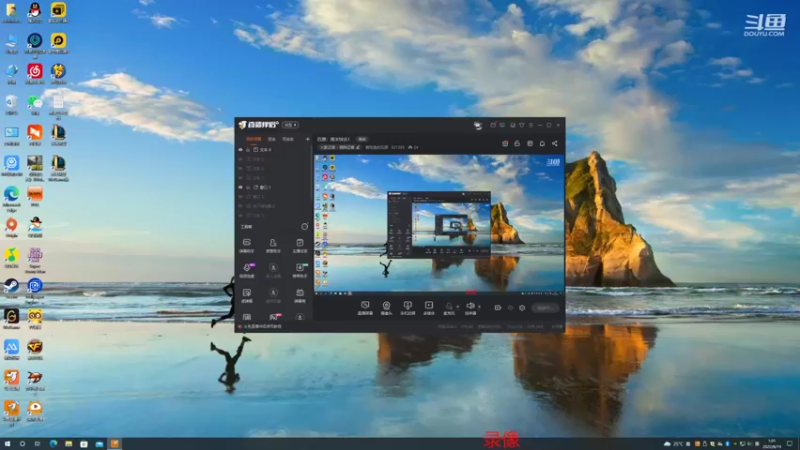This screenshot has width=800, height=450.
Task: Click the red-dotted gift icon above preview
Action: (505, 143)
